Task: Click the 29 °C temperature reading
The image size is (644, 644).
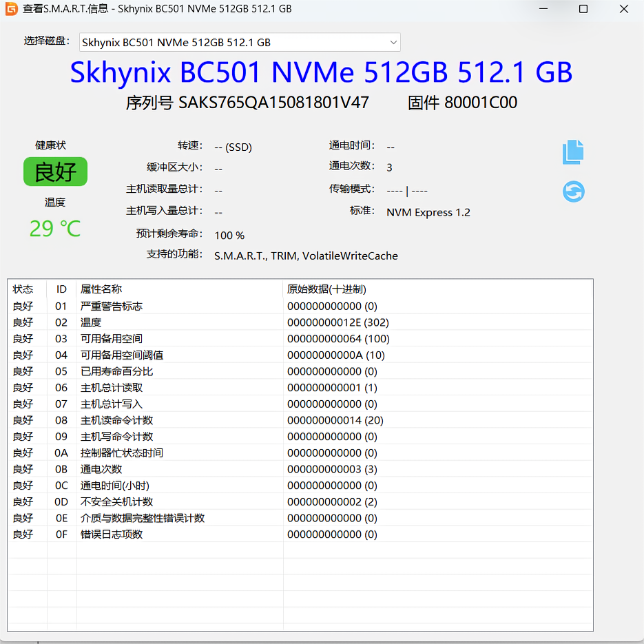Action: pyautogui.click(x=55, y=229)
